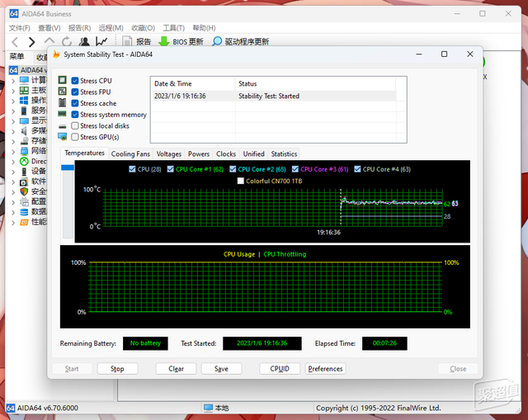Click the Clear button

(176, 369)
